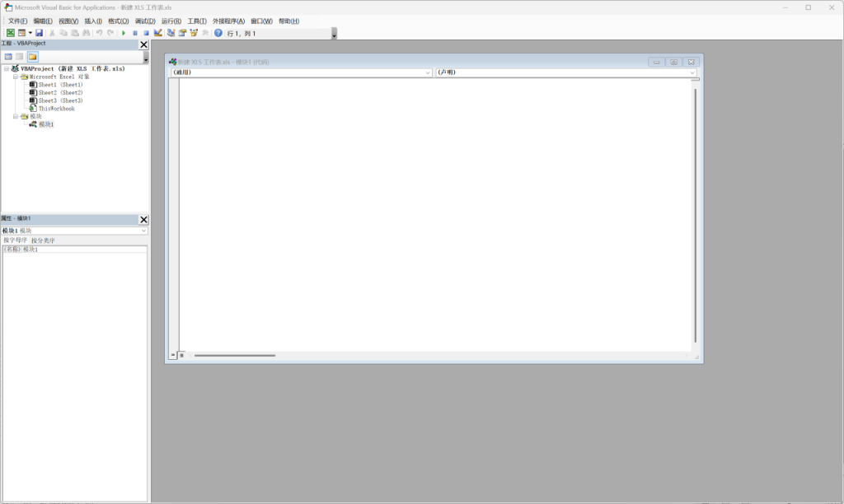Screen dimensions: 844x504
Task: Open the Project Explorer toolbar icon
Action: (171, 33)
